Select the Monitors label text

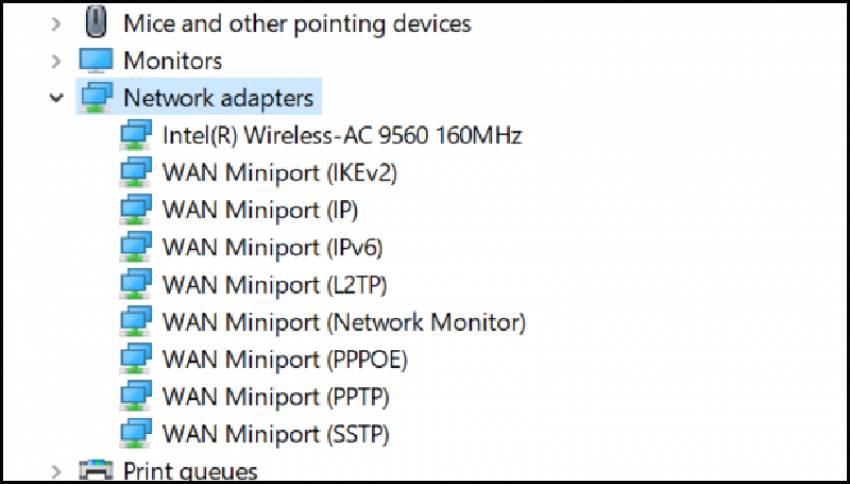(172, 60)
